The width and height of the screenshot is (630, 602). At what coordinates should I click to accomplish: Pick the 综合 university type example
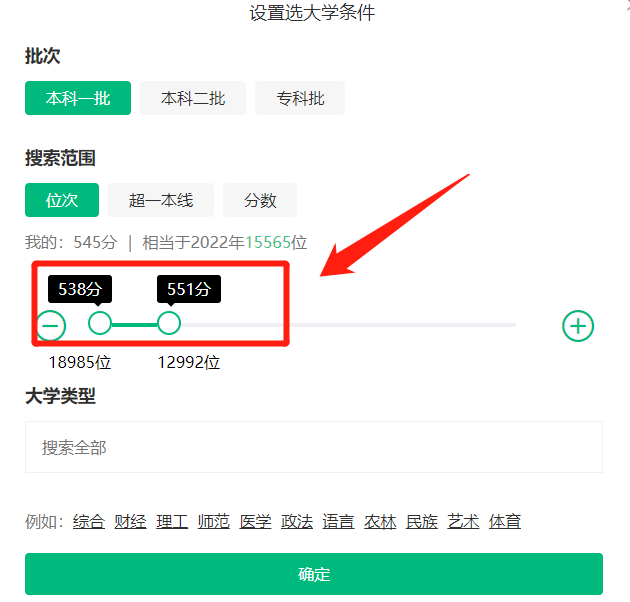click(89, 522)
